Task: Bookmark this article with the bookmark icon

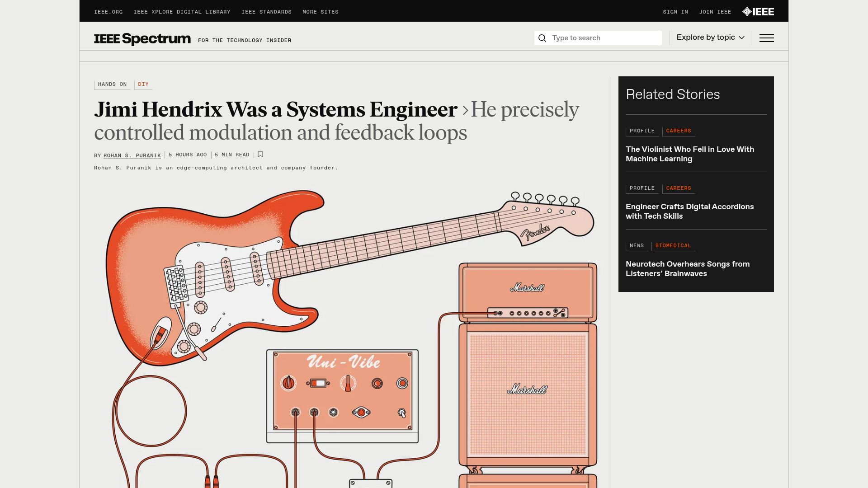Action: point(260,155)
